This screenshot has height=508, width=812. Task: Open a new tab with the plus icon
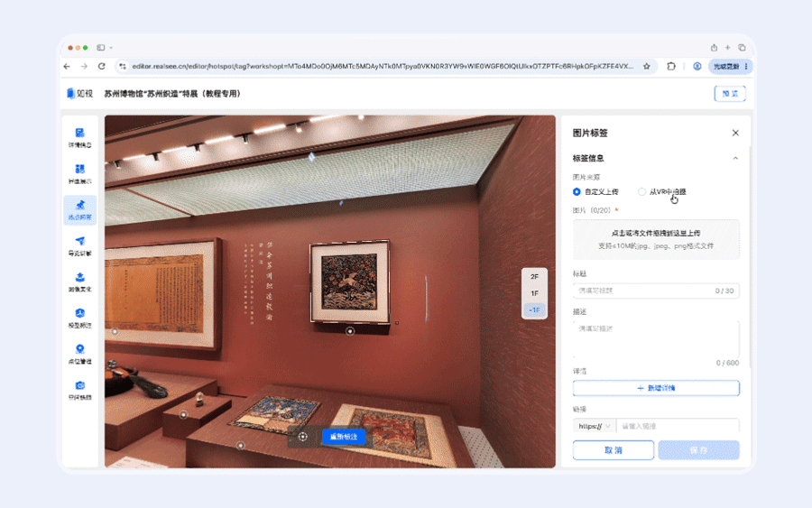pyautogui.click(x=727, y=48)
